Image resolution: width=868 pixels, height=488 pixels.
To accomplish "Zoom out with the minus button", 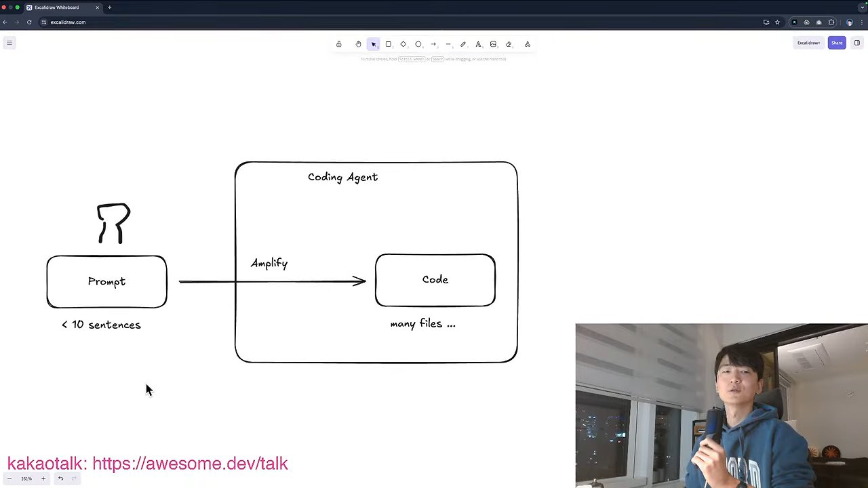I will point(9,479).
